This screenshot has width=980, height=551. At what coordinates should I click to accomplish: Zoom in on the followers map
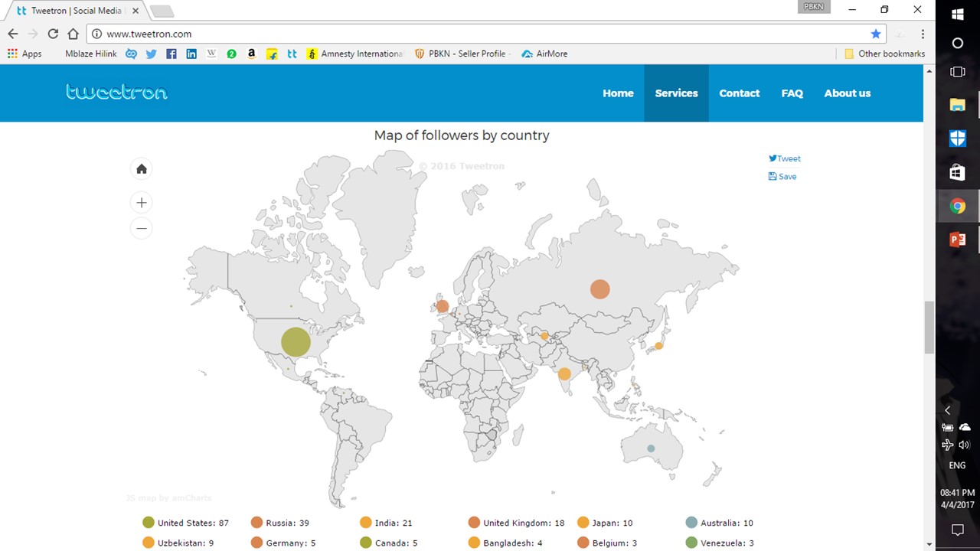click(x=142, y=203)
